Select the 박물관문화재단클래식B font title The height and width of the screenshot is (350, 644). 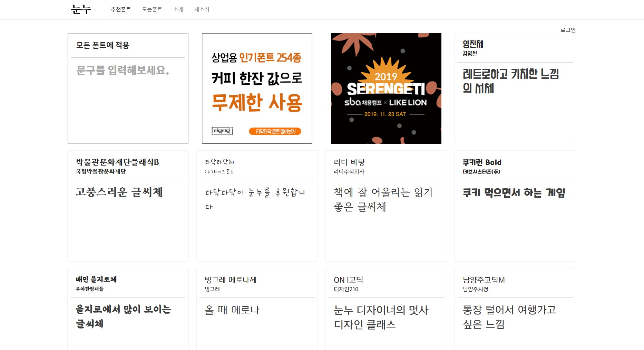point(117,162)
